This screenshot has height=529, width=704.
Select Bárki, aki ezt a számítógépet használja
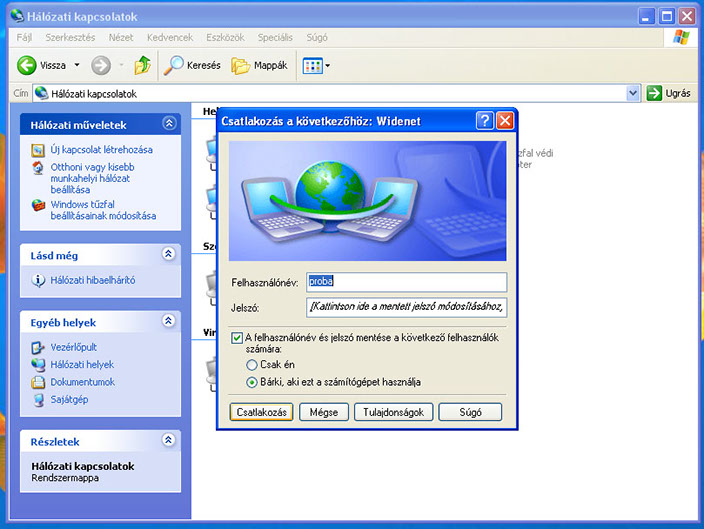pos(252,382)
